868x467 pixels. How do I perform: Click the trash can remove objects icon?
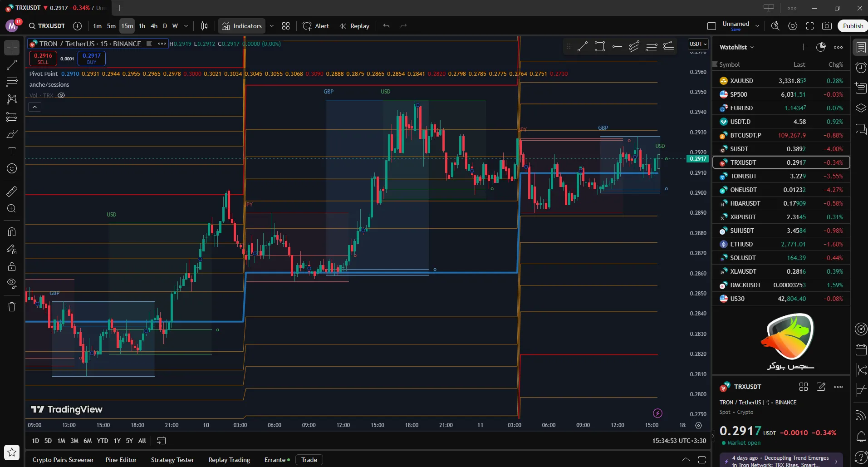(x=12, y=307)
